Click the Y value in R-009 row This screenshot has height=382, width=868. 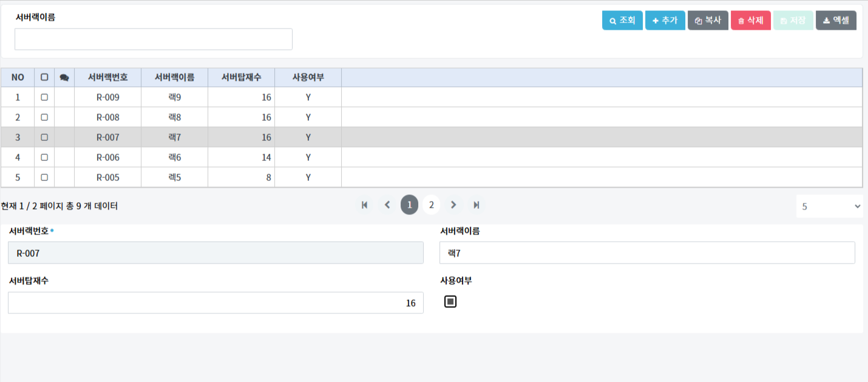point(308,97)
